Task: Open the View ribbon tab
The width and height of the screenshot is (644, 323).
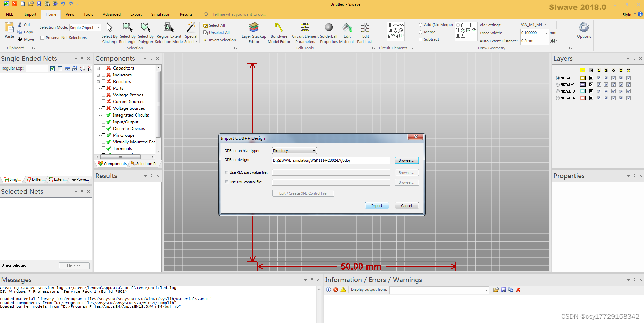Action: pyautogui.click(x=70, y=14)
